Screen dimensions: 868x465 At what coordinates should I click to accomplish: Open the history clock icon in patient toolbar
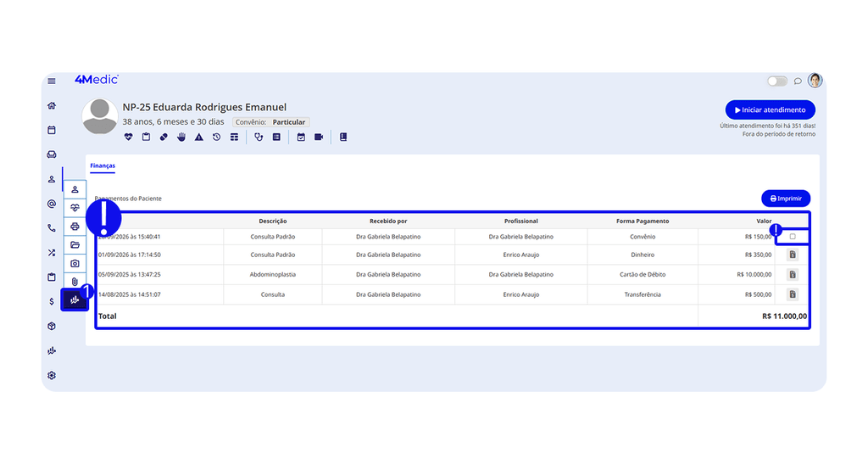[x=216, y=137]
